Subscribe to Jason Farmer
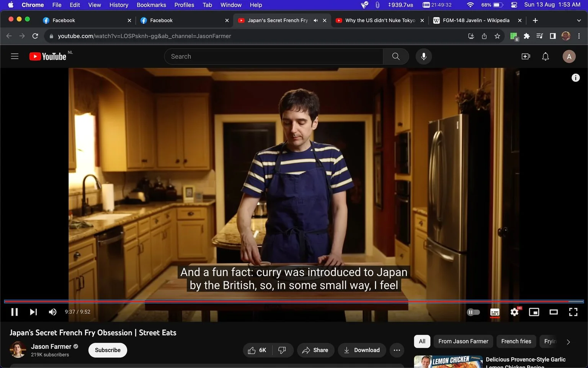 coord(108,350)
